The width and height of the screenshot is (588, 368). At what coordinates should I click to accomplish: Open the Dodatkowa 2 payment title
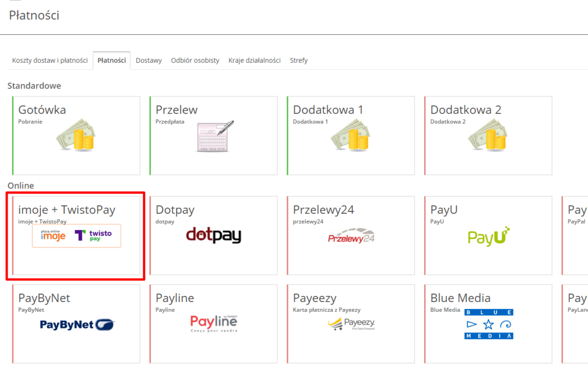pyautogui.click(x=465, y=110)
